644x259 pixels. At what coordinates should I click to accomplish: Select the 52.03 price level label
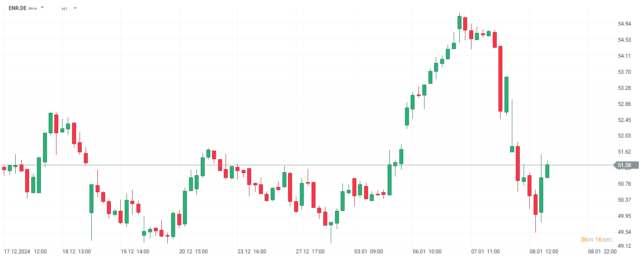coord(624,136)
